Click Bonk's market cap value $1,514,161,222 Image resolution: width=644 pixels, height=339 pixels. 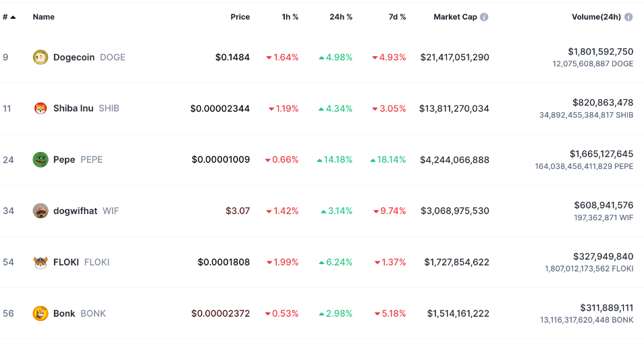pyautogui.click(x=458, y=313)
